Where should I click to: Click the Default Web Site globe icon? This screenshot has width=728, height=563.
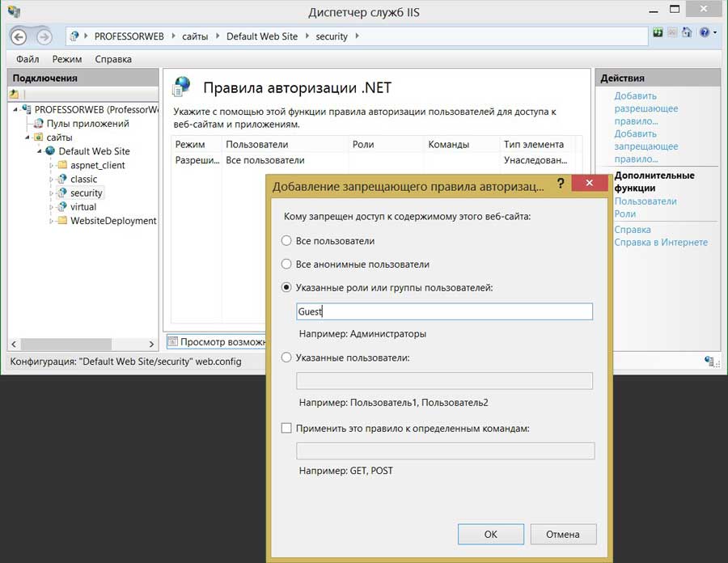click(50, 150)
